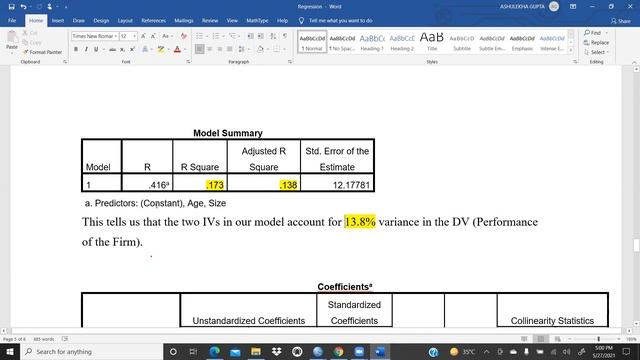Apply superscript formatting

click(x=132, y=49)
